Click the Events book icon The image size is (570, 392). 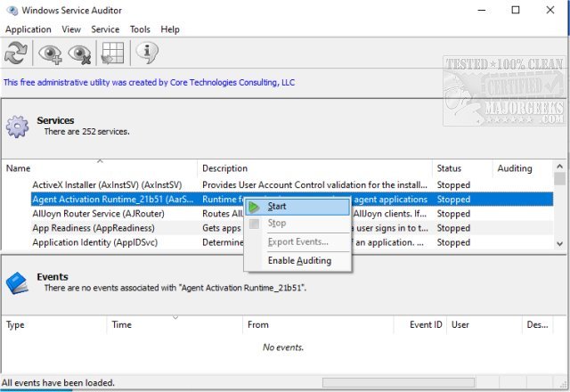click(x=18, y=282)
